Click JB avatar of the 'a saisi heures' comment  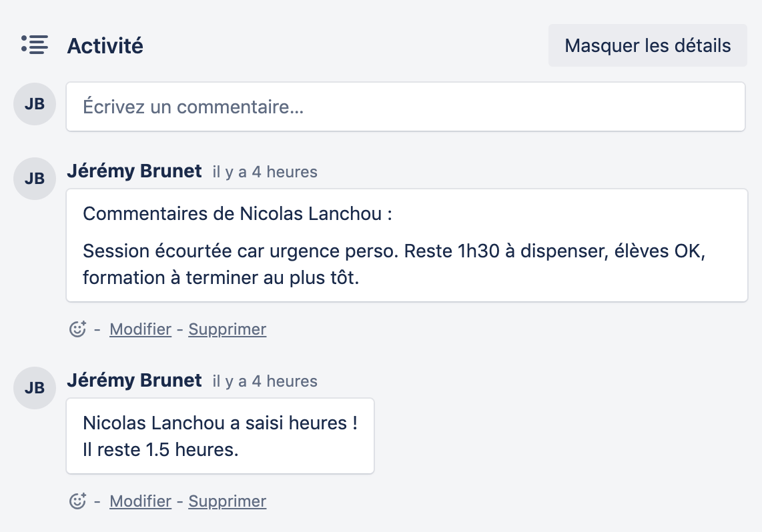tap(35, 388)
